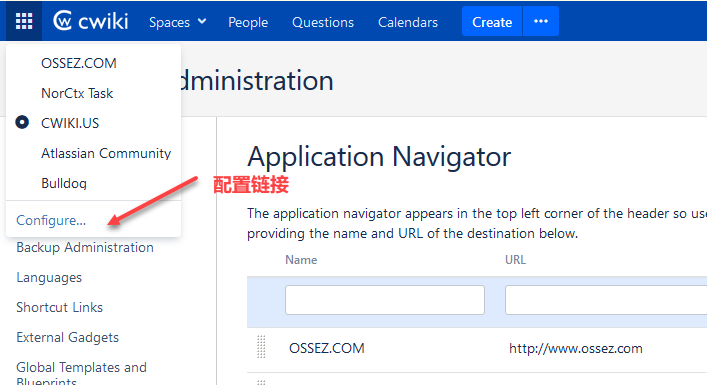Viewport: 707px width, 385px height.
Task: Open Shortcut Links in the sidebar
Action: [60, 307]
